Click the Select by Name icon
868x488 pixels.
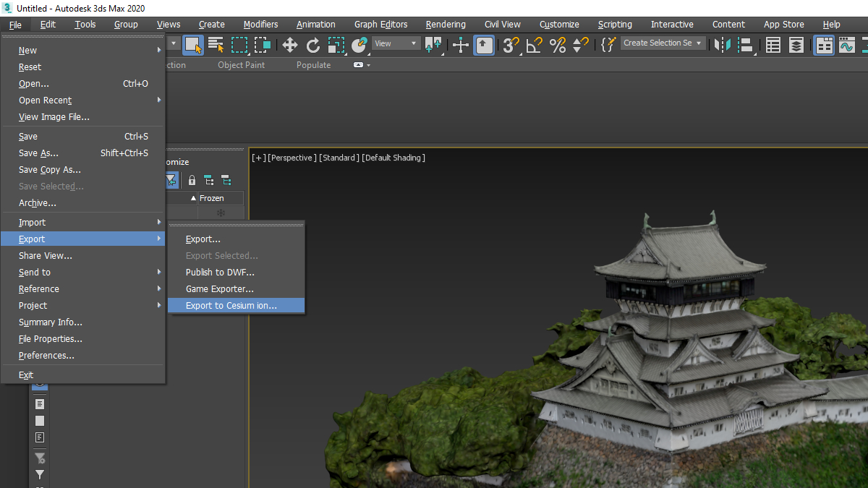[x=216, y=46]
